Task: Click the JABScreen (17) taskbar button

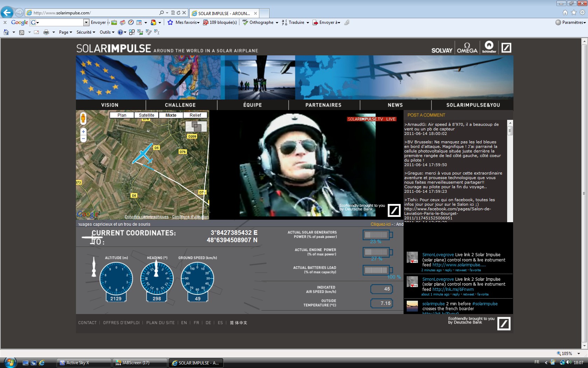Action: tap(140, 363)
